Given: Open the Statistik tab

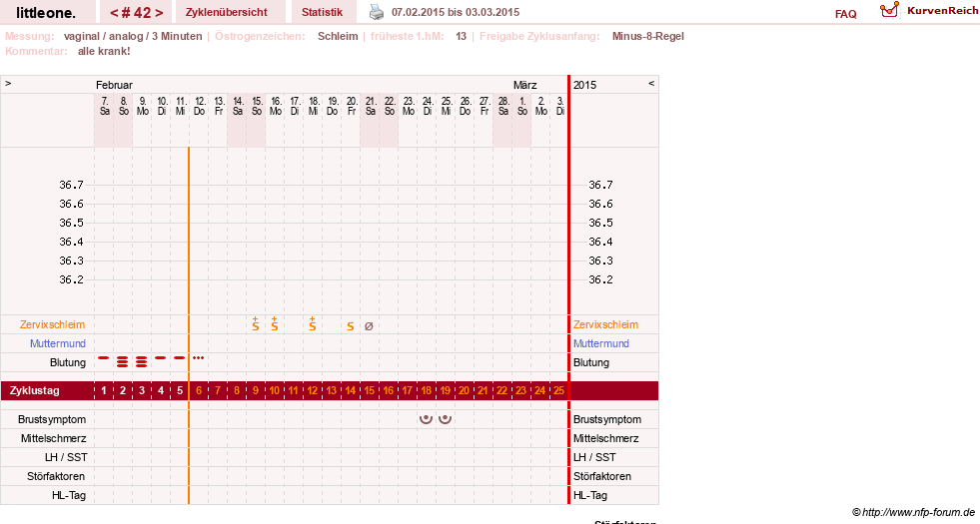Looking at the screenshot, I should [x=322, y=12].
